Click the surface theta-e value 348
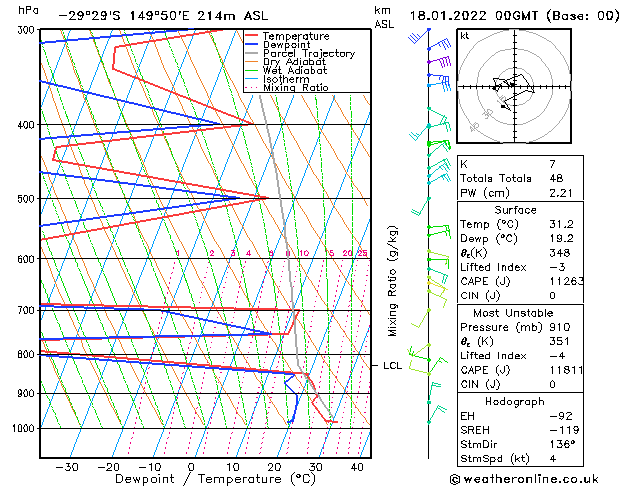Screen dimensions: 629x486 tap(560, 253)
